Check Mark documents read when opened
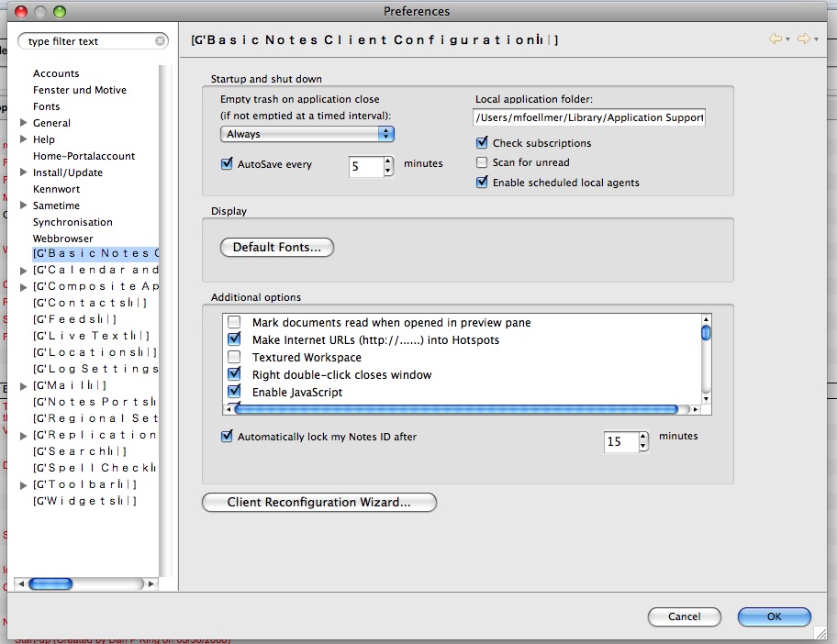This screenshot has height=644, width=837. tap(234, 322)
